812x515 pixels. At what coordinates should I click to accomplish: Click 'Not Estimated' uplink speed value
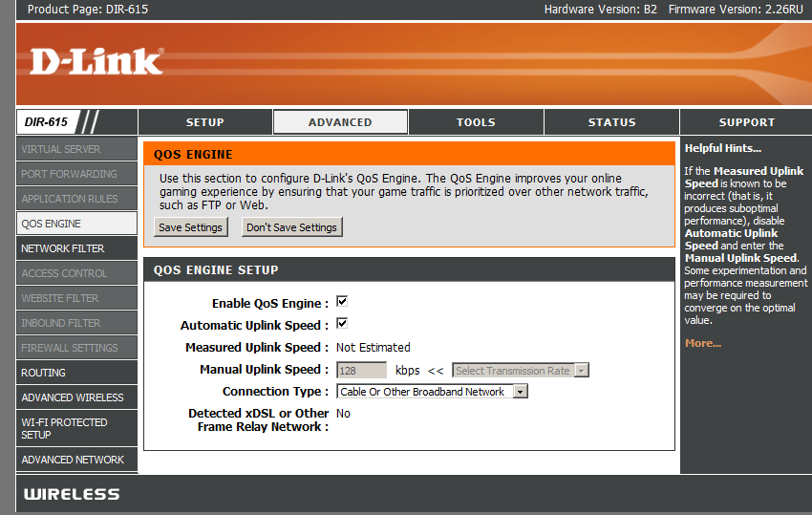(373, 348)
